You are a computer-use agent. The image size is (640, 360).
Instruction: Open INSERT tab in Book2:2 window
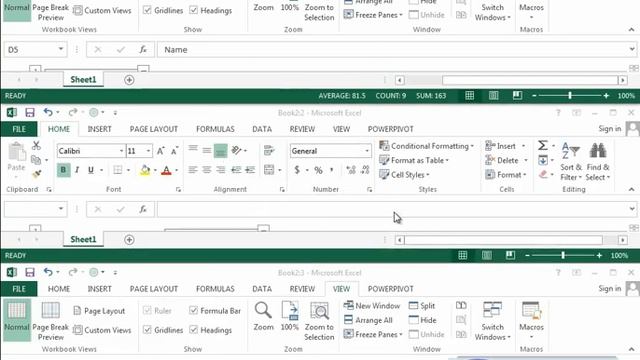pos(99,129)
